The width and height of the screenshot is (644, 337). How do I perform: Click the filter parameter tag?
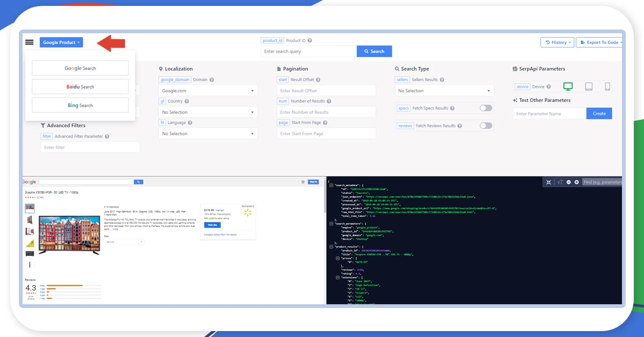[47, 137]
